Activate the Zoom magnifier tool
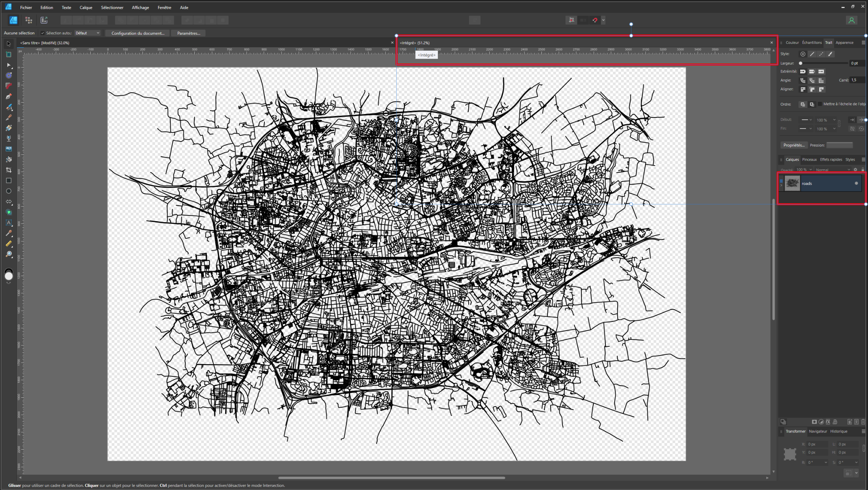This screenshot has width=868, height=490. [x=8, y=254]
